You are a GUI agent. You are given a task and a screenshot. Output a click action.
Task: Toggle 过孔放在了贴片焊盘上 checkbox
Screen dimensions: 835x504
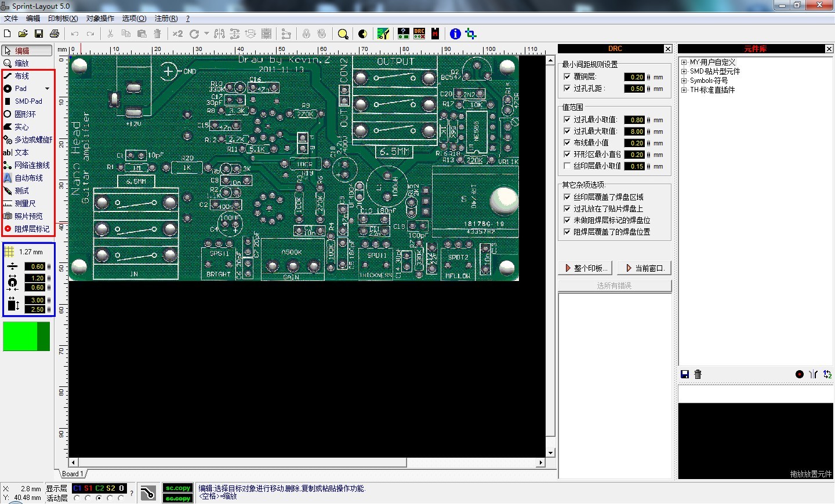pos(567,209)
